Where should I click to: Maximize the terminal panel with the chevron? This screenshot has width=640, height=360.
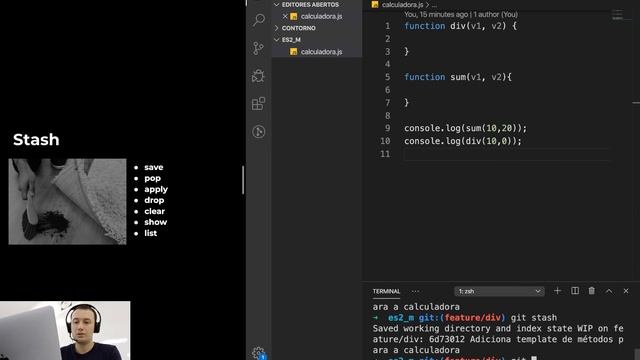(x=609, y=291)
